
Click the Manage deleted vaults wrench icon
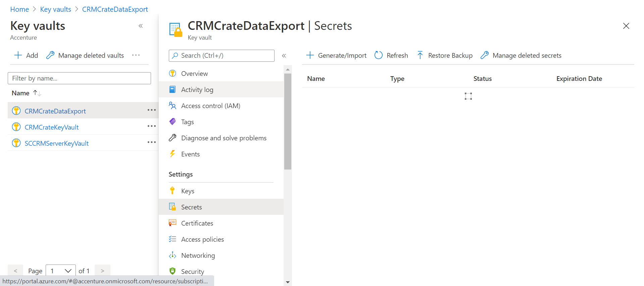click(x=50, y=55)
